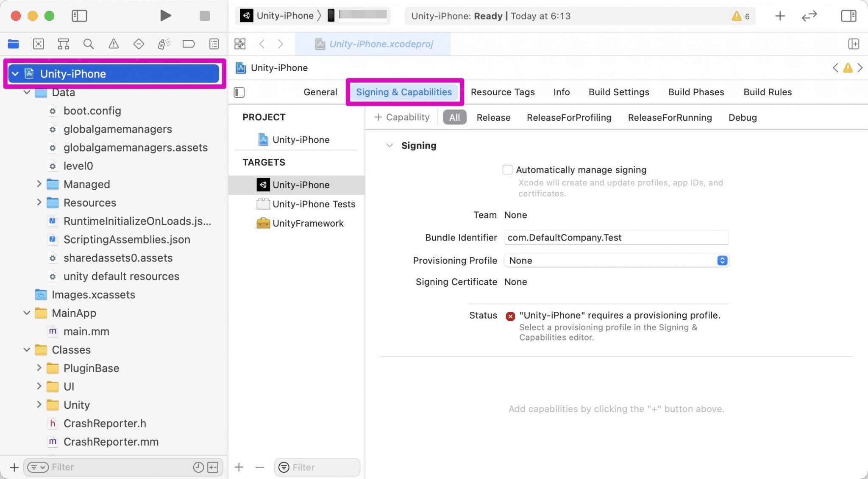Switch to the Build Settings tab

(x=618, y=92)
